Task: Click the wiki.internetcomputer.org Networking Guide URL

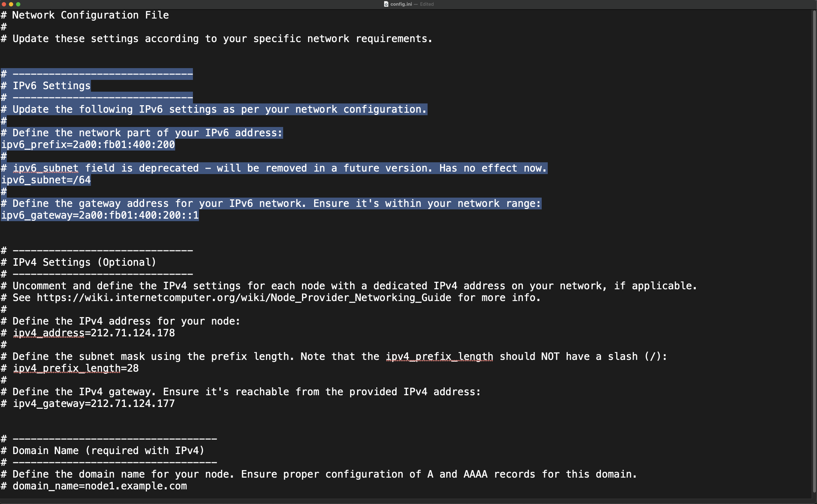Action: pos(244,297)
